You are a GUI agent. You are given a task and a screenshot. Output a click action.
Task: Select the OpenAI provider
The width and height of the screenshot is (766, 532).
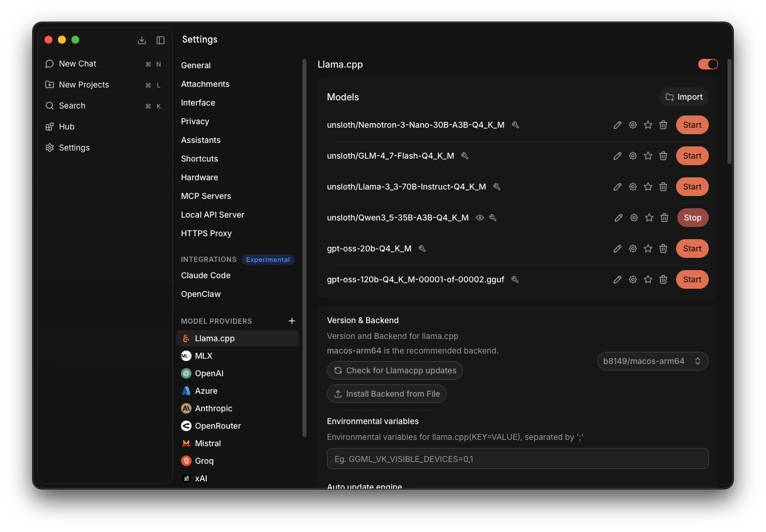pos(238,373)
